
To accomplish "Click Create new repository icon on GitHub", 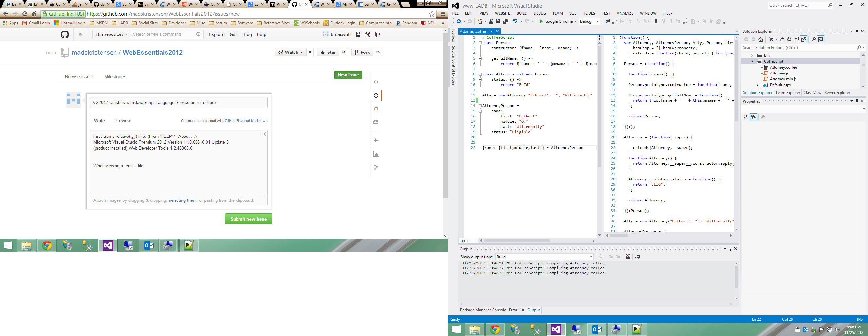I will click(x=358, y=34).
